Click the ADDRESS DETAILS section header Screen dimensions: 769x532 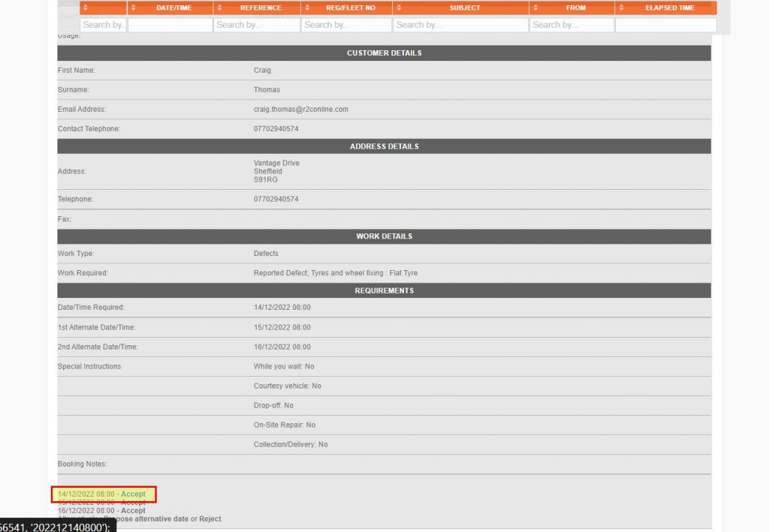click(384, 146)
